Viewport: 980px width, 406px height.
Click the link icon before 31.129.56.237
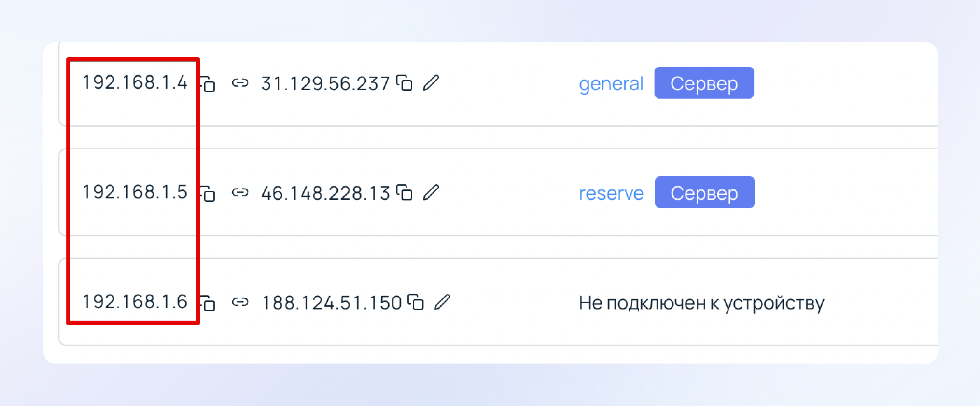coord(240,83)
